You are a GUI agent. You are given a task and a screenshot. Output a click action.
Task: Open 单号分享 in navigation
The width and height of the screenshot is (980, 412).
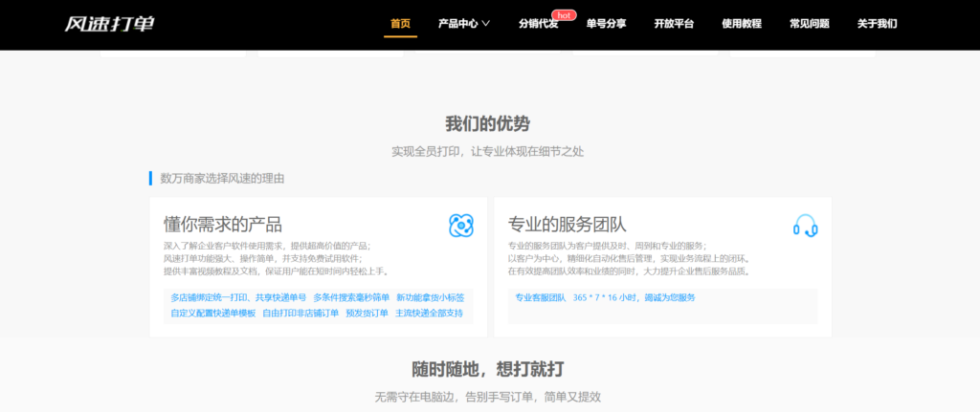click(x=606, y=24)
